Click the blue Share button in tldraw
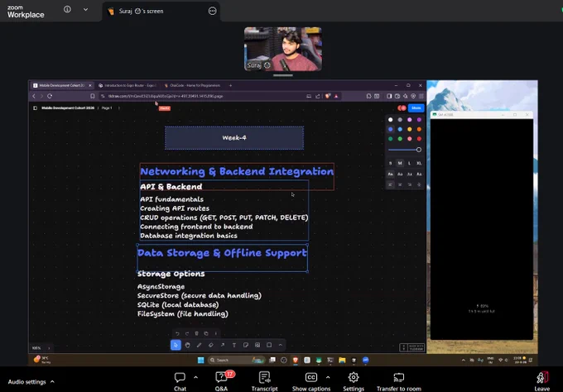The height and width of the screenshot is (392, 563). coord(416,108)
